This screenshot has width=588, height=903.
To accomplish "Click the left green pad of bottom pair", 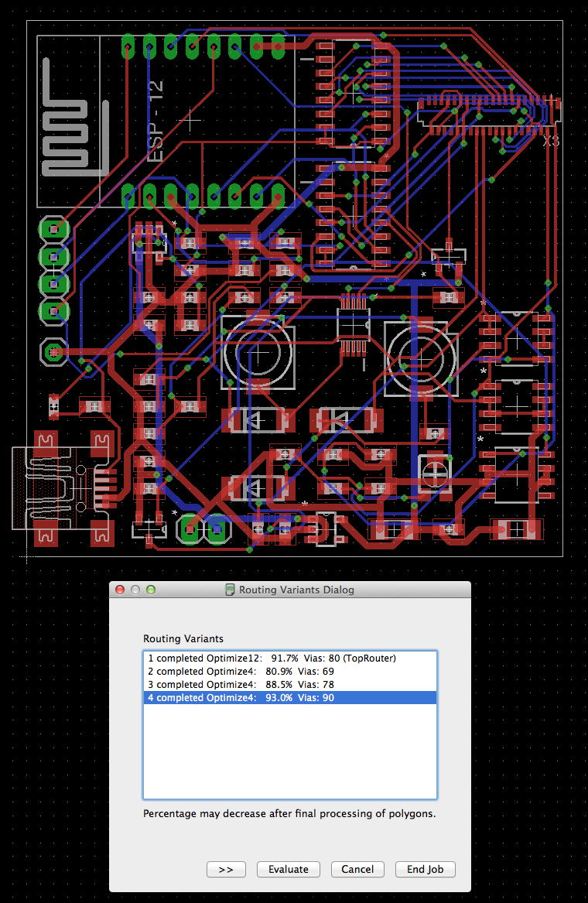I will (190, 529).
